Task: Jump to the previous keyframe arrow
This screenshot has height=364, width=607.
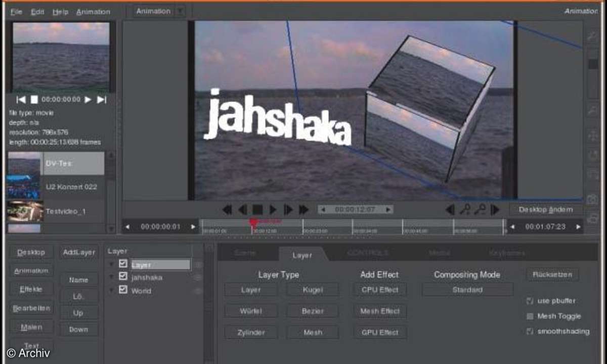Action: pos(450,209)
